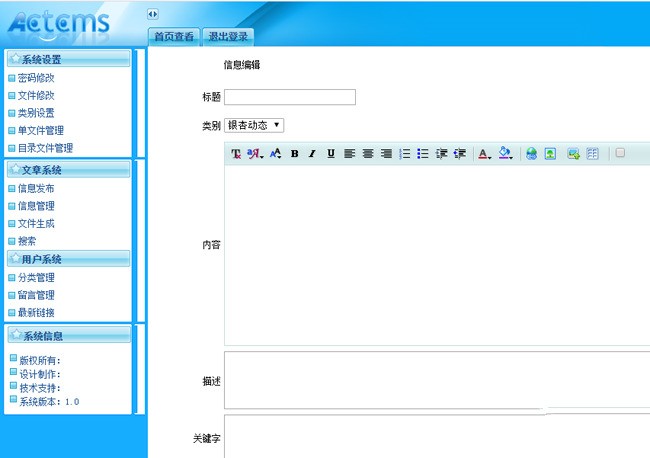Click the Actcms logo
This screenshot has width=650, height=458.
[58, 24]
